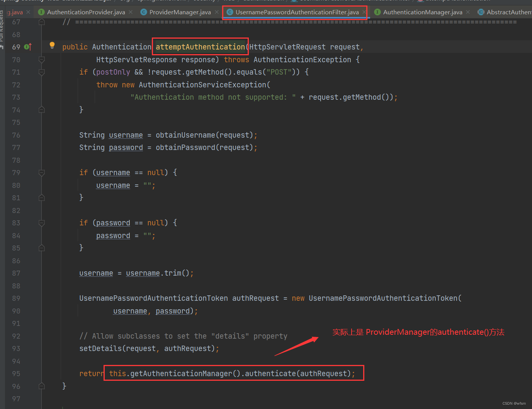Click line number 87 in the gutter
The width and height of the screenshot is (532, 409).
point(16,273)
